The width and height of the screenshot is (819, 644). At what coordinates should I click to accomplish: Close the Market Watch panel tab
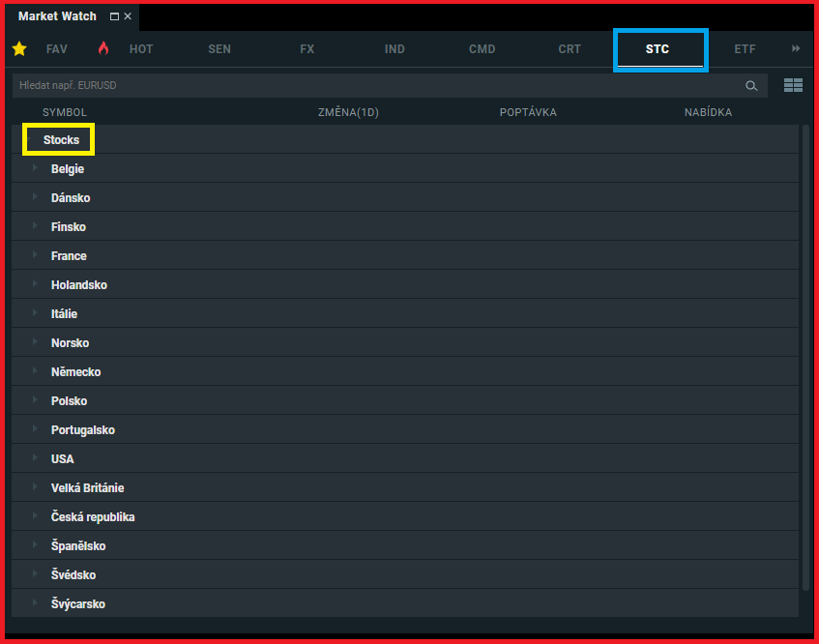(x=128, y=16)
